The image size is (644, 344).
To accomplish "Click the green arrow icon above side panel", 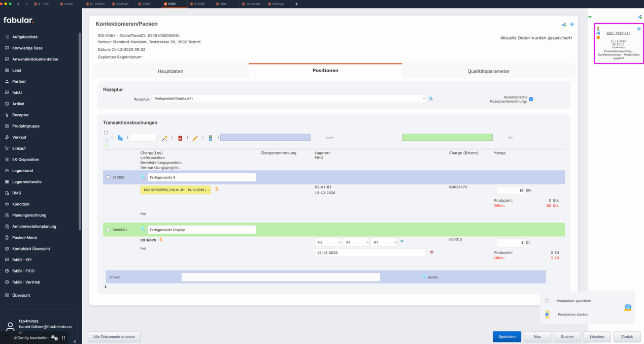I will (x=590, y=17).
